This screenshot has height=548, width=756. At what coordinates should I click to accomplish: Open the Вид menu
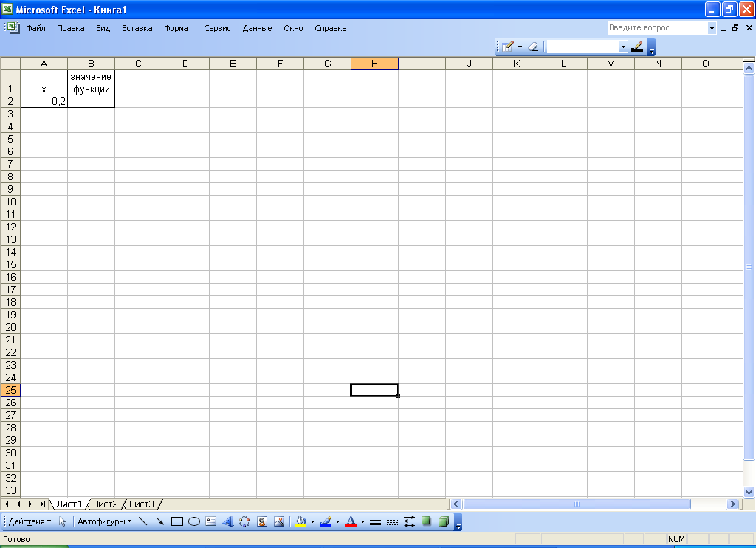103,28
